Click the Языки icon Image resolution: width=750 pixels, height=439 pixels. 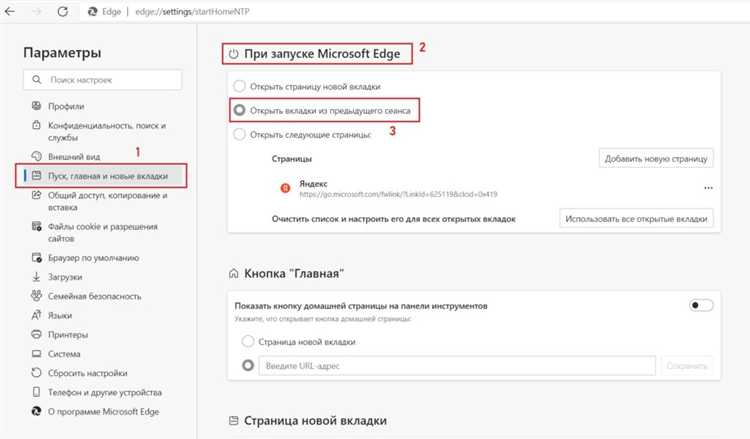pos(36,315)
